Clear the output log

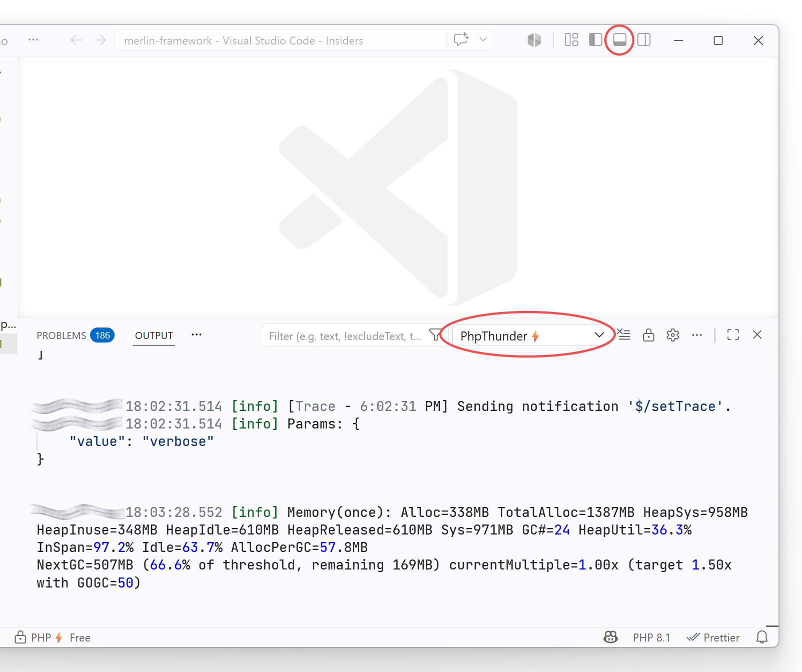pyautogui.click(x=623, y=334)
